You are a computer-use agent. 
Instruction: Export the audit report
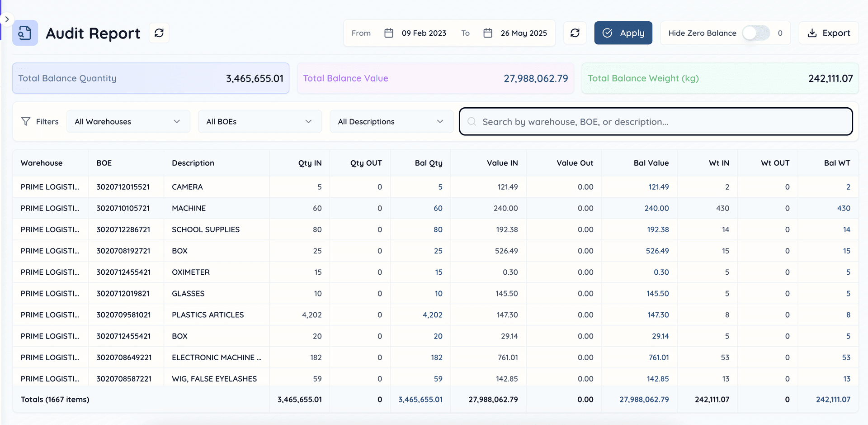point(828,33)
